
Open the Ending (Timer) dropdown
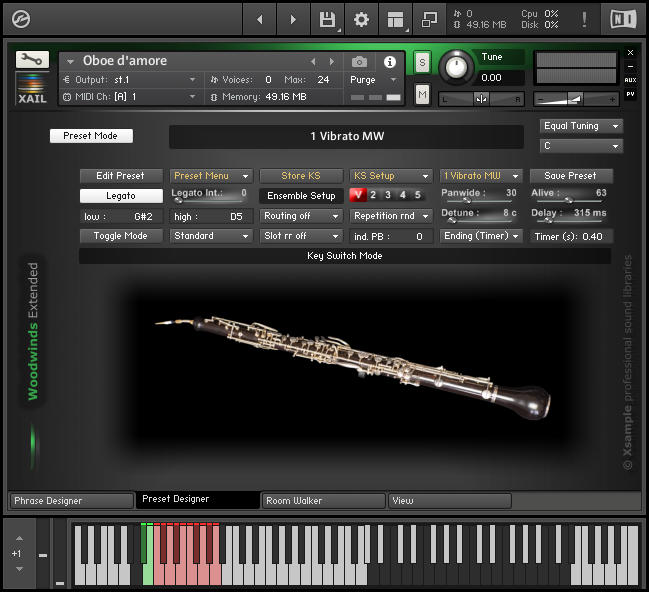[x=481, y=236]
